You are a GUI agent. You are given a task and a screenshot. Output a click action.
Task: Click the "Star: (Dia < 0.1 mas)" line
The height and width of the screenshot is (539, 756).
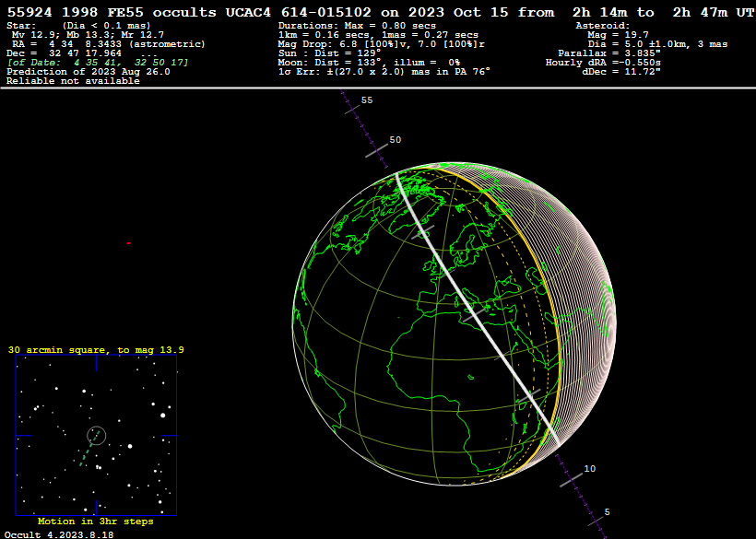(x=78, y=26)
